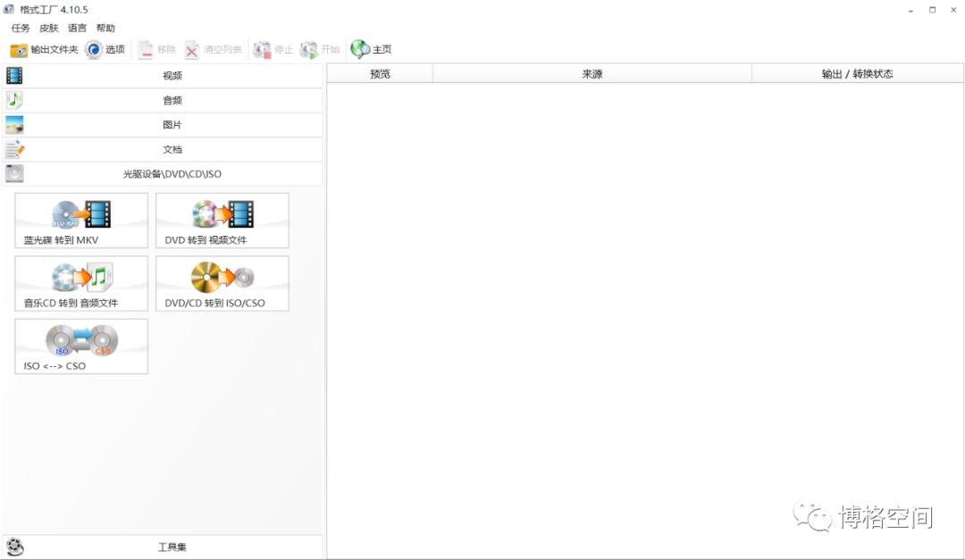Select DVD 转到 视频文件 conversion

[x=222, y=221]
